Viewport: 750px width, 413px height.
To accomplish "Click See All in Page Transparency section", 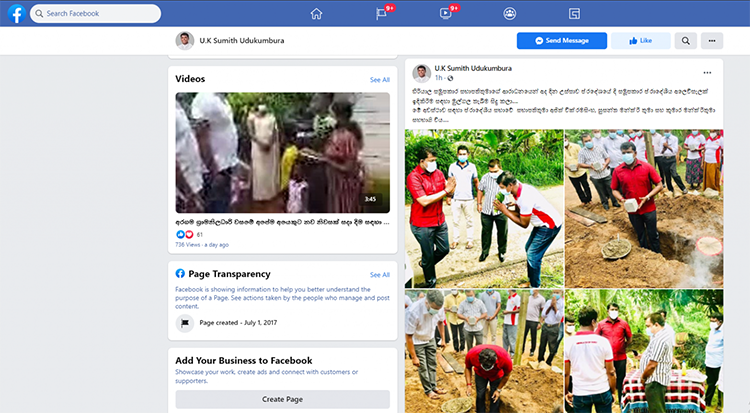I will point(379,274).
